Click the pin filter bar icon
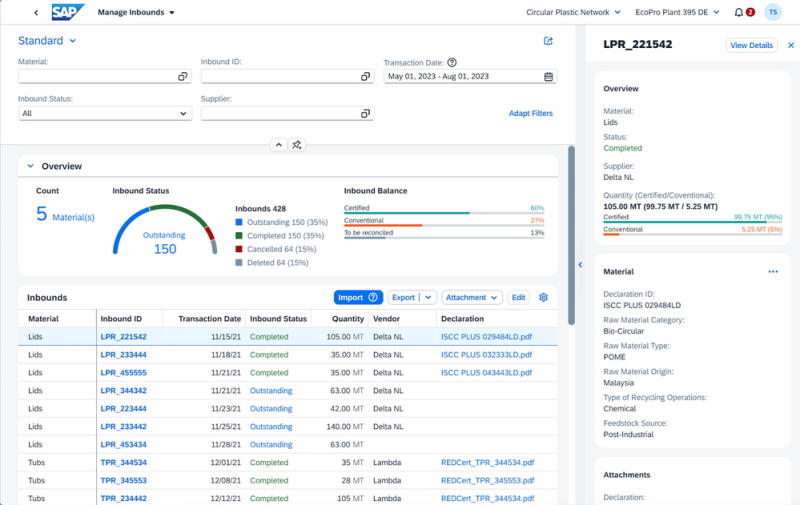The height and width of the screenshot is (505, 800). [x=297, y=145]
